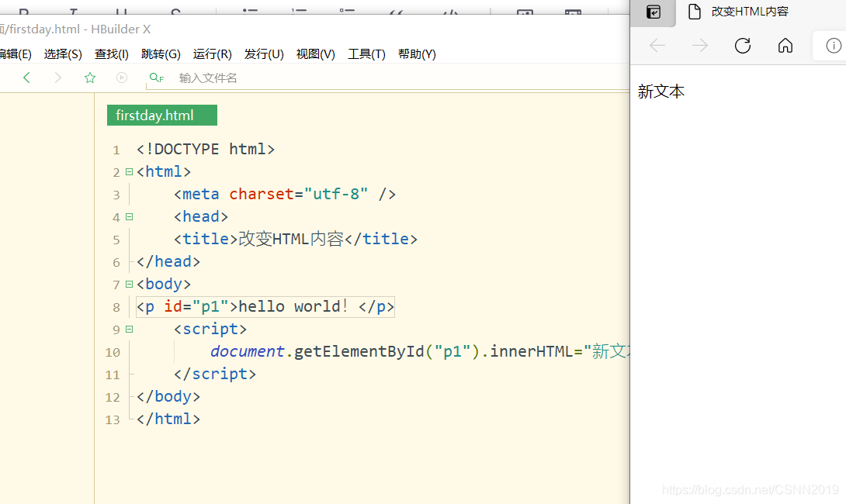Click the title tag code line
The image size is (846, 504).
tap(296, 239)
